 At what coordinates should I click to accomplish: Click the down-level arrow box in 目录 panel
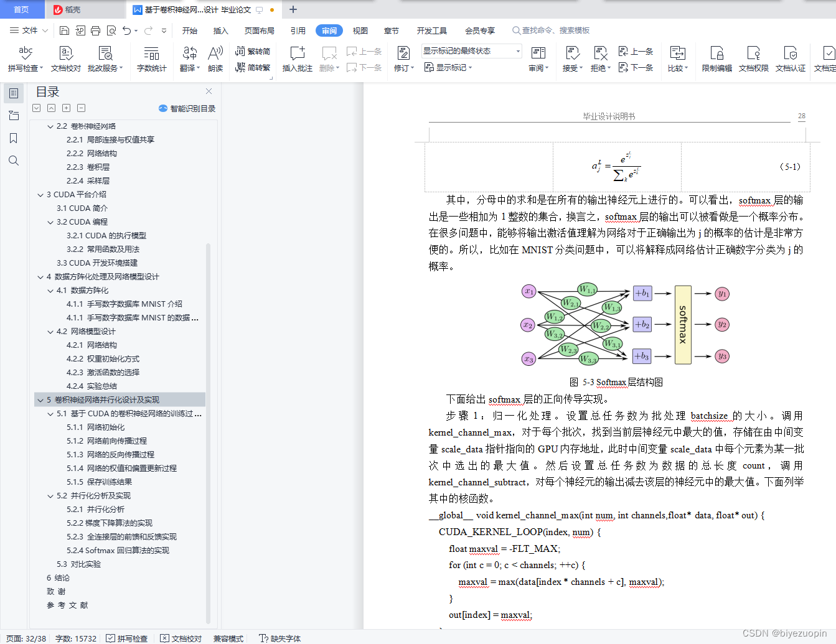(37, 108)
